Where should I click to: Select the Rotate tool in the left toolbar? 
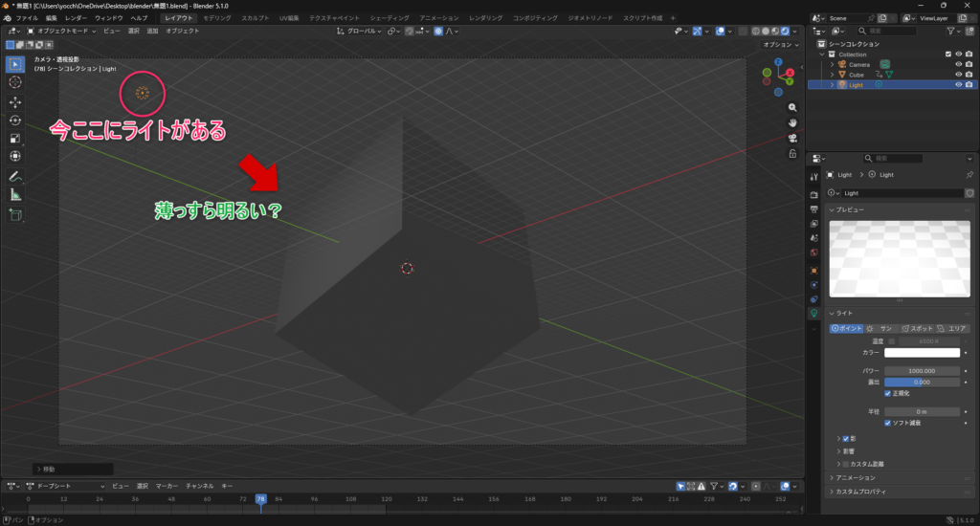pyautogui.click(x=15, y=120)
